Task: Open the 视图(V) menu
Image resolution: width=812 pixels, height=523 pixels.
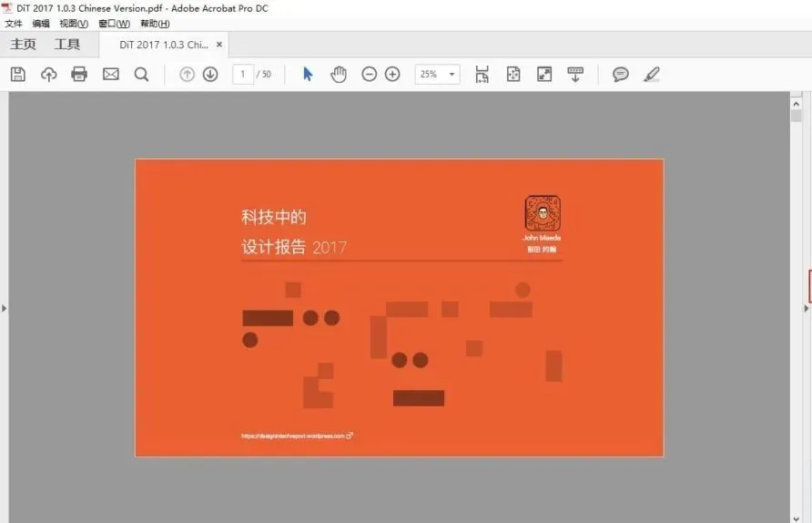Action: click(x=74, y=24)
